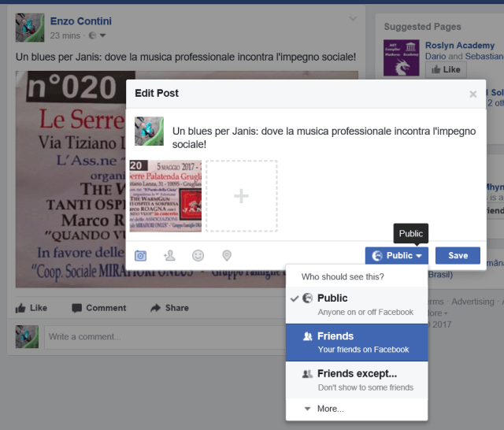
Task: Click the Advertising footer link
Action: [x=472, y=302]
